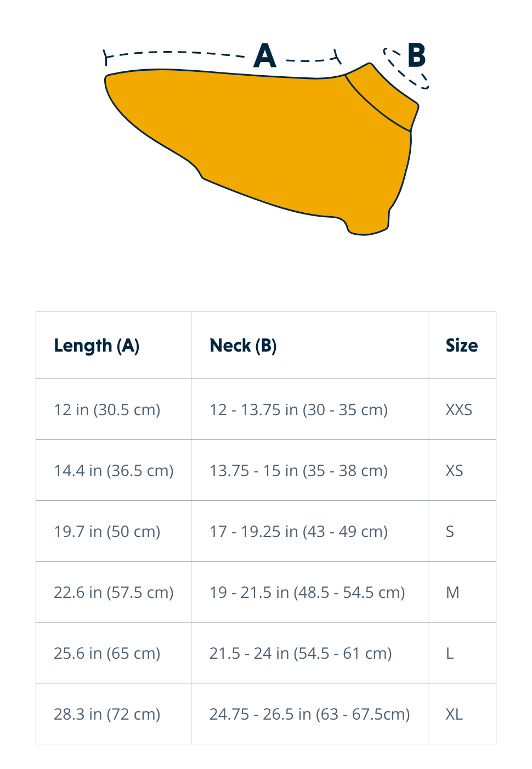The width and height of the screenshot is (532, 769).
Task: Click the Size column header
Action: coord(461,346)
